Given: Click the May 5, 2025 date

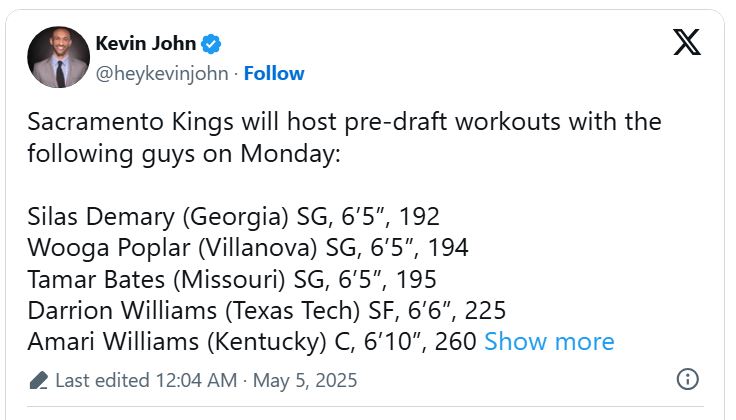Looking at the screenshot, I should [x=305, y=380].
